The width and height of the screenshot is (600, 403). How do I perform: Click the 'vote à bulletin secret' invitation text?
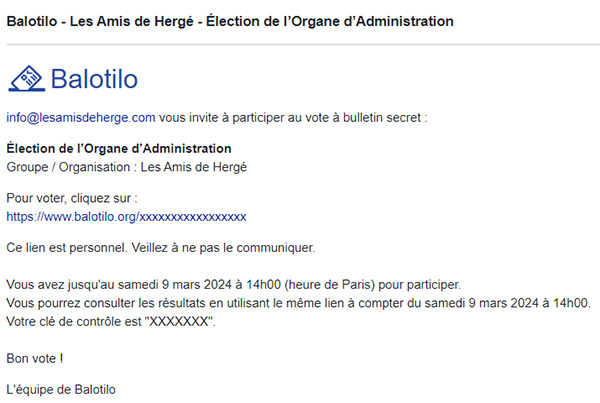click(x=362, y=117)
